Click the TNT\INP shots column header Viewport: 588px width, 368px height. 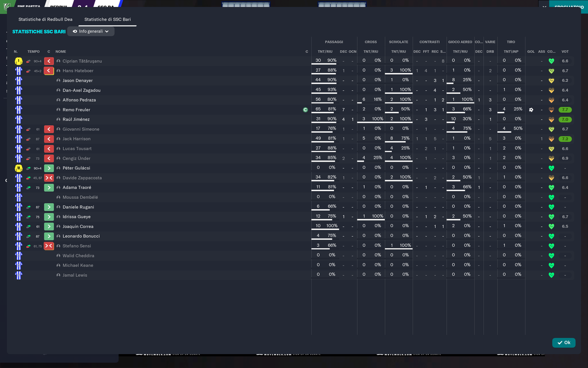click(x=511, y=52)
